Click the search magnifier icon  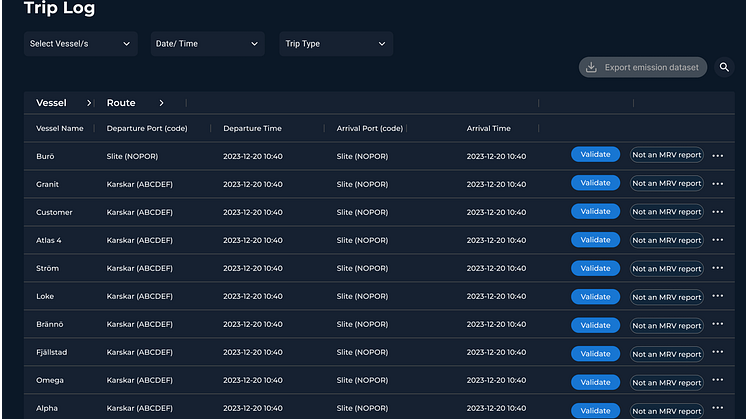[724, 68]
